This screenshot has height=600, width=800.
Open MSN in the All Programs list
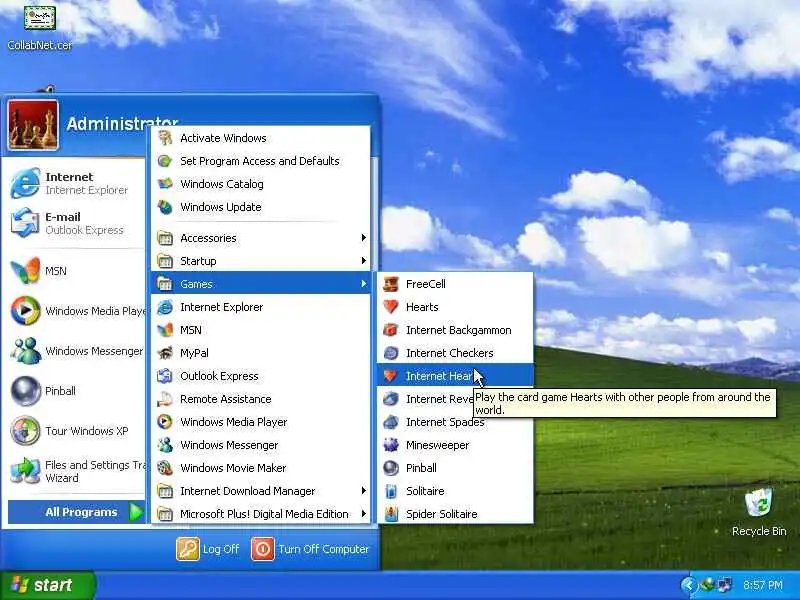[260, 330]
